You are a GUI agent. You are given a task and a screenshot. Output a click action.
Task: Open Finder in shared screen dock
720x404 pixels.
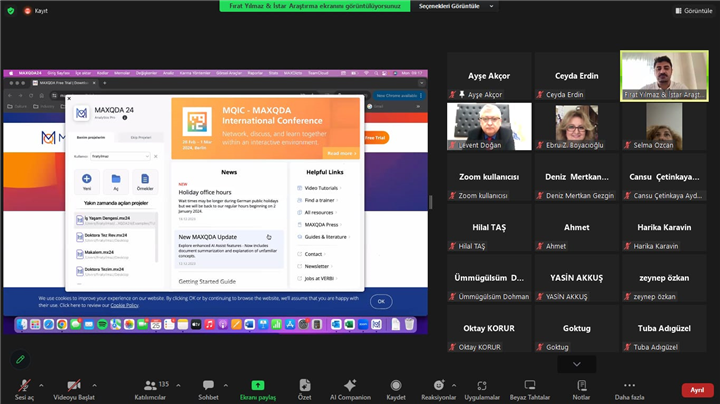coord(22,325)
